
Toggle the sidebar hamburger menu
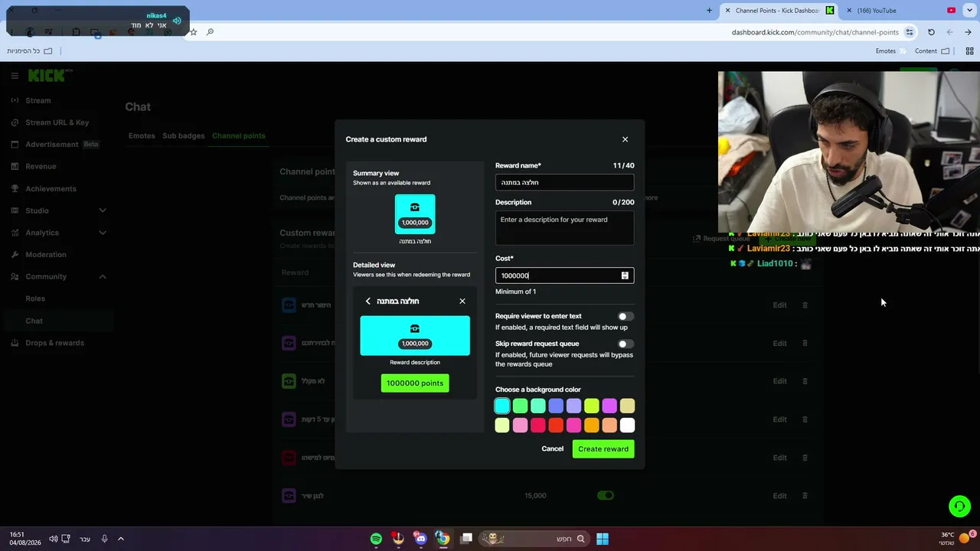coord(15,76)
